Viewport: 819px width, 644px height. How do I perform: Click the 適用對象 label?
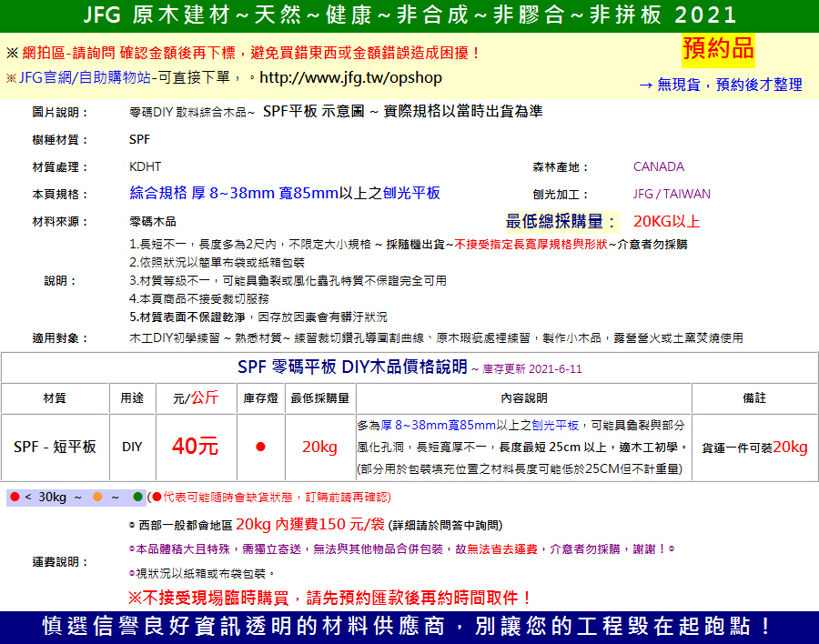pyautogui.click(x=59, y=338)
